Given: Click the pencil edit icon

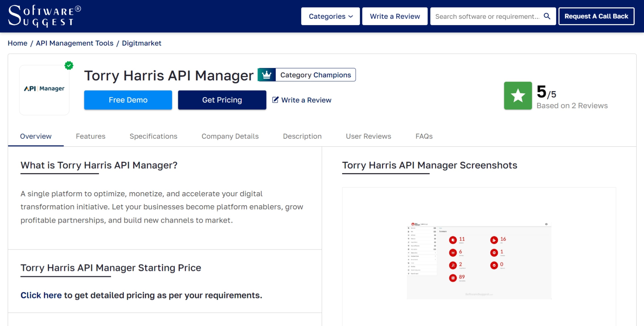Looking at the screenshot, I should (x=275, y=100).
